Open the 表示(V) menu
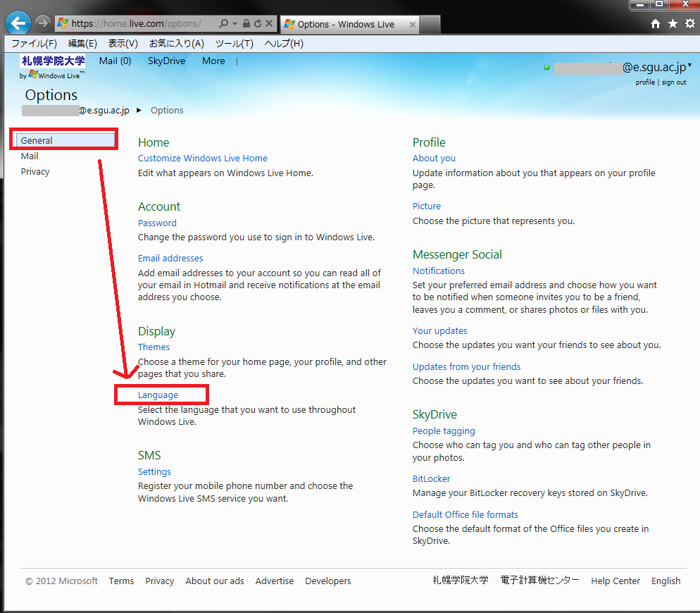This screenshot has width=700, height=613. 123,44
